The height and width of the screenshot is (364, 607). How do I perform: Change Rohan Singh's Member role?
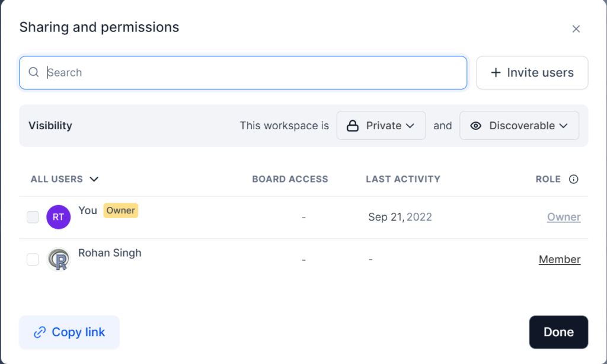click(559, 260)
